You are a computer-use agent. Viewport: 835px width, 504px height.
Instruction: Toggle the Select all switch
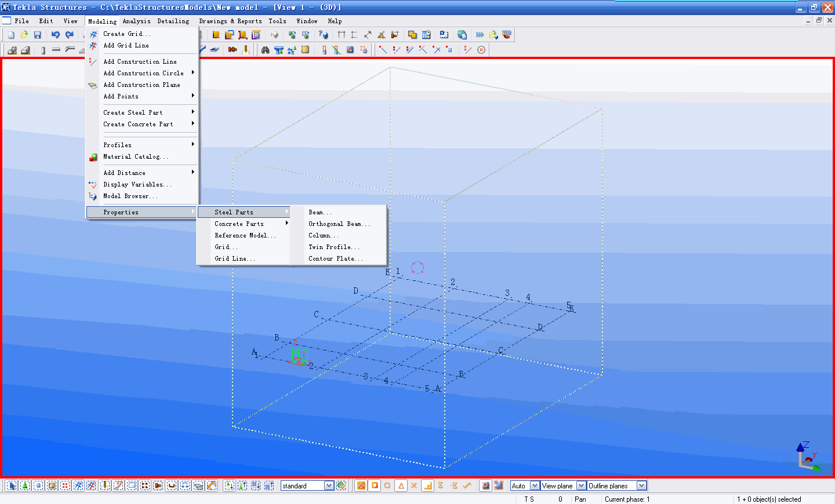[x=11, y=485]
